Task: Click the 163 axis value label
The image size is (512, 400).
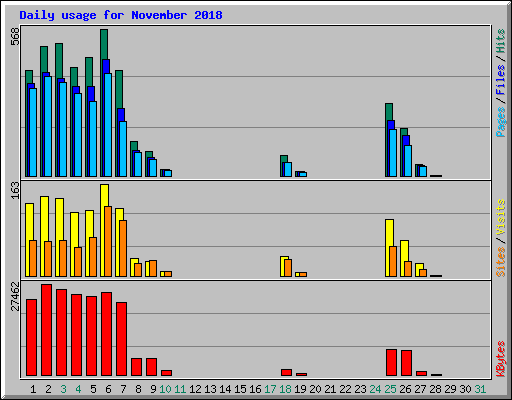Action: [15, 190]
